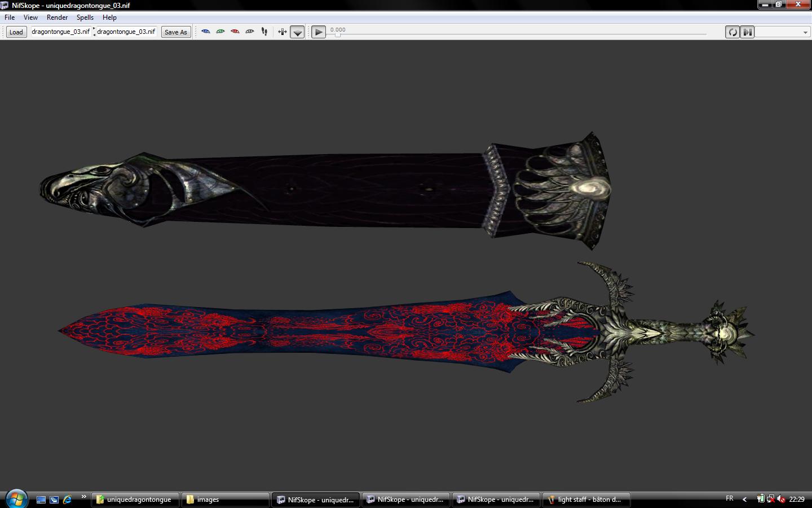Switch to the second NifSkope taskbar window
The image size is (812, 508).
pyautogui.click(x=406, y=500)
